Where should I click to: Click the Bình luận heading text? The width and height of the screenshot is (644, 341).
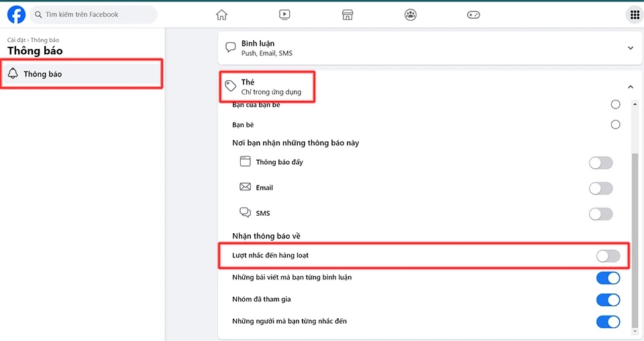[258, 43]
